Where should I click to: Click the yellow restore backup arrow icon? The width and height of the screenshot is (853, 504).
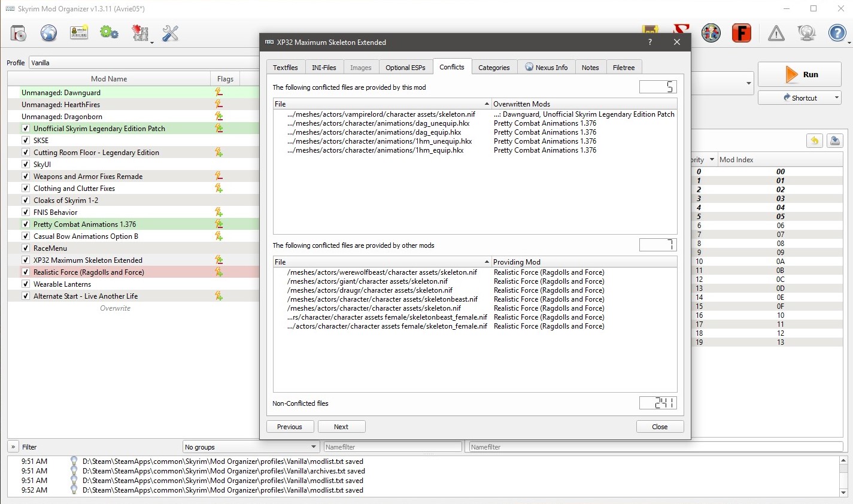click(x=814, y=141)
